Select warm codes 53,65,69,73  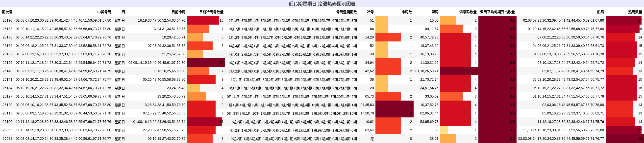click(429, 122)
